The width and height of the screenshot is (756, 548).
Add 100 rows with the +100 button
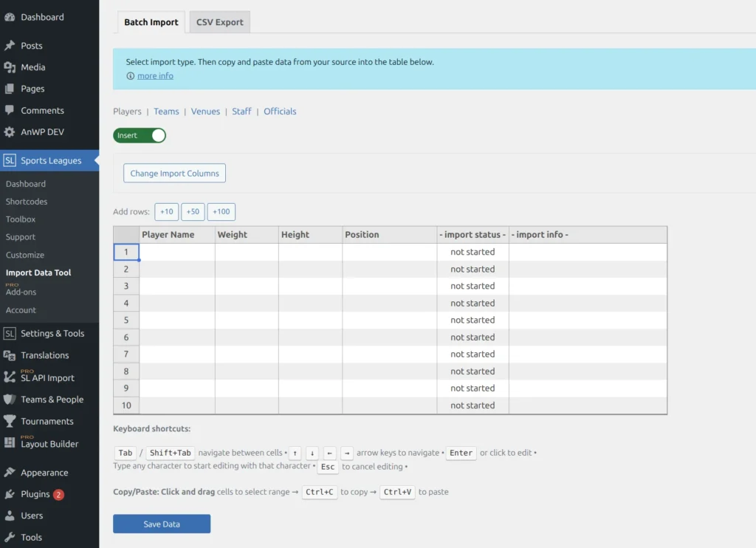click(x=221, y=212)
